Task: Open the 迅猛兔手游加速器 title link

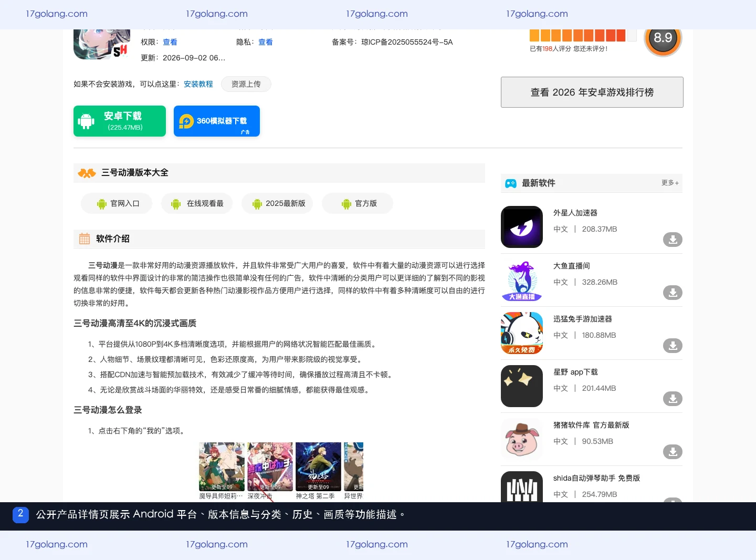Action: click(583, 319)
